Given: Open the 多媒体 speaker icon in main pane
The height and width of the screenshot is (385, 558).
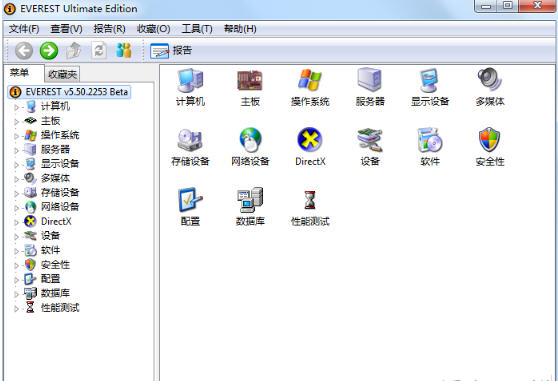Looking at the screenshot, I should coord(490,80).
